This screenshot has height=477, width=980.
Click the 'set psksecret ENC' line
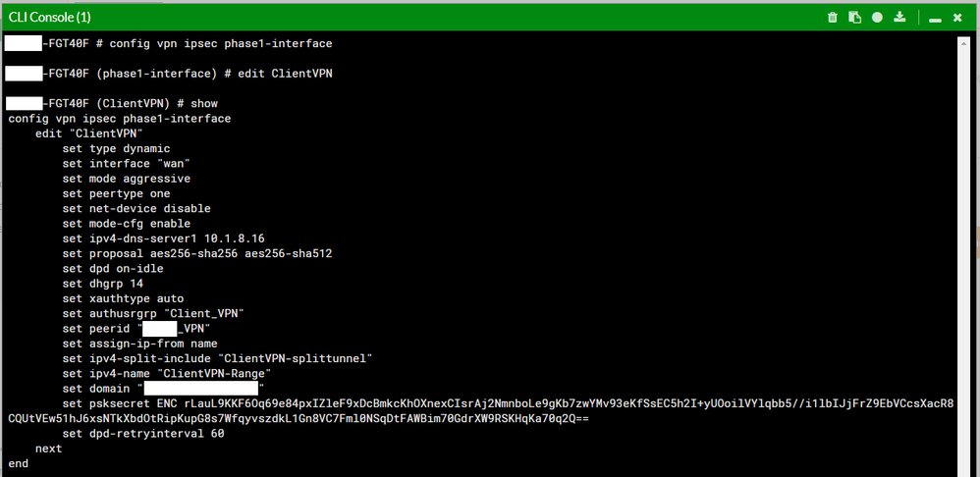pos(491,403)
